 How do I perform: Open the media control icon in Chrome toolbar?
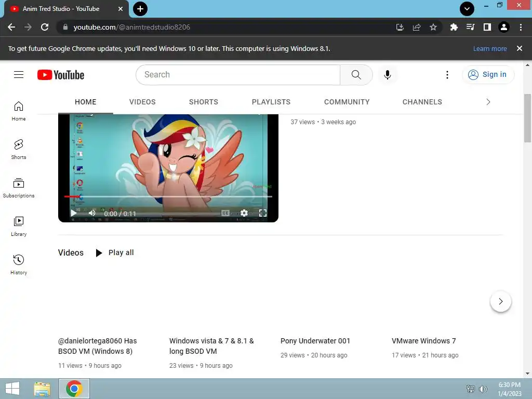tap(470, 27)
